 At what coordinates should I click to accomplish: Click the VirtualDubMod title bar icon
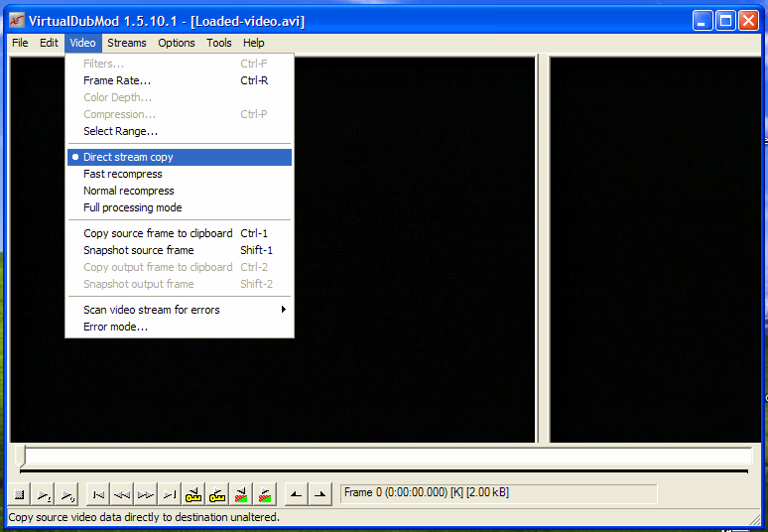17,21
